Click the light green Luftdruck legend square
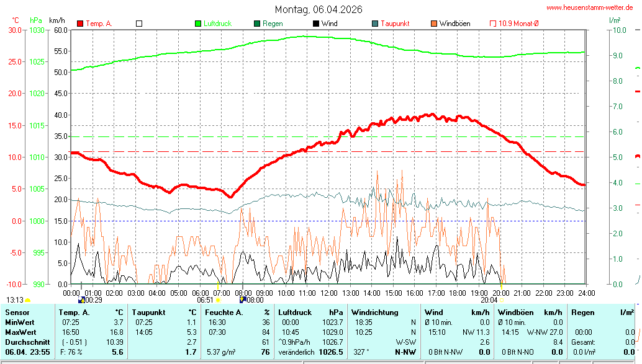Screen dimensions: 642x364 (x=198, y=24)
